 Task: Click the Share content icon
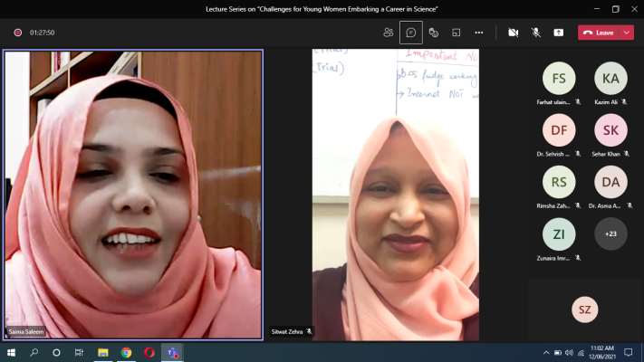point(559,33)
